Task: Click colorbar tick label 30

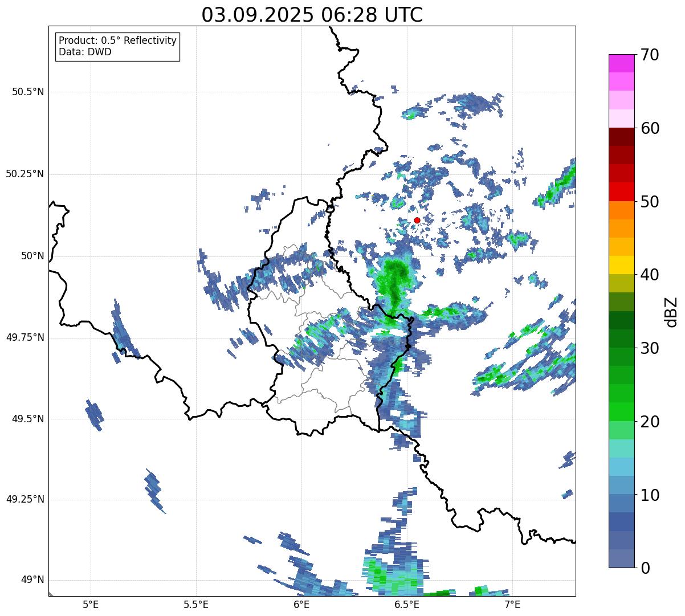Action: coord(650,348)
